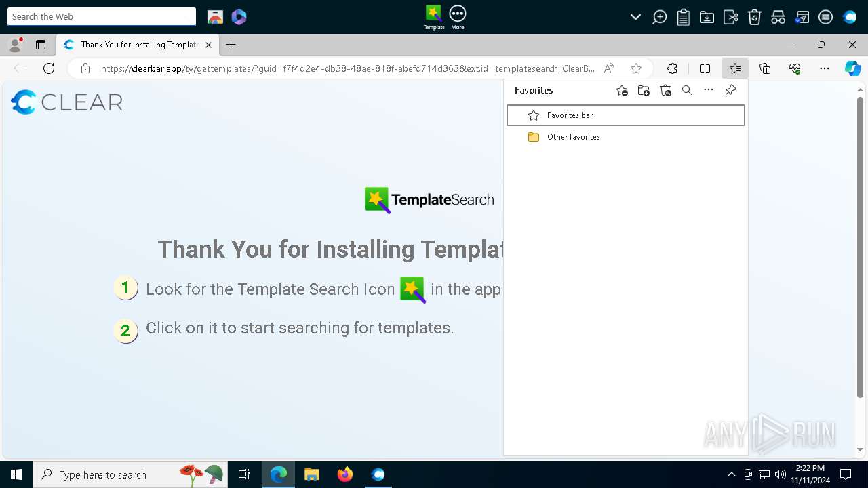This screenshot has height=488, width=868.
Task: Click the scroll down arrow of page
Action: click(860, 450)
